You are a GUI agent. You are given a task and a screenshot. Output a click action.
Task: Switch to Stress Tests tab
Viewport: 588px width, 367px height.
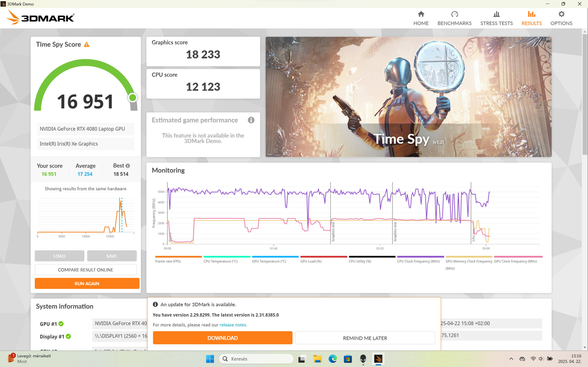[x=496, y=18]
